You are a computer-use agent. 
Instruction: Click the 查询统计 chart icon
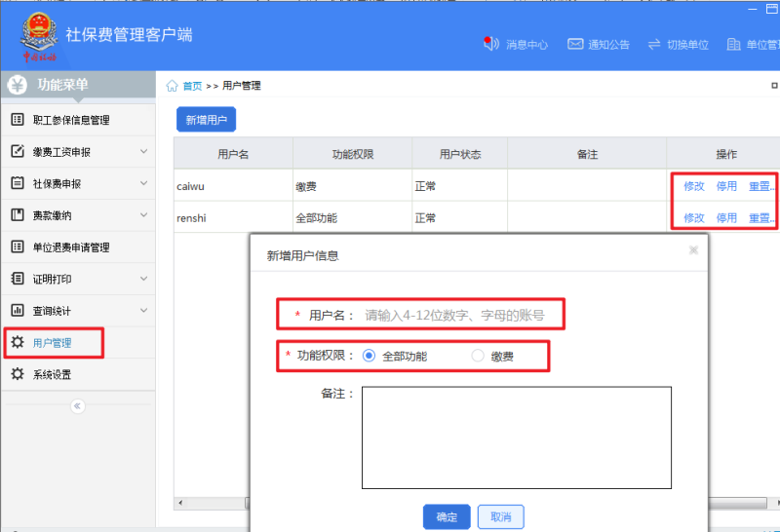(x=18, y=311)
